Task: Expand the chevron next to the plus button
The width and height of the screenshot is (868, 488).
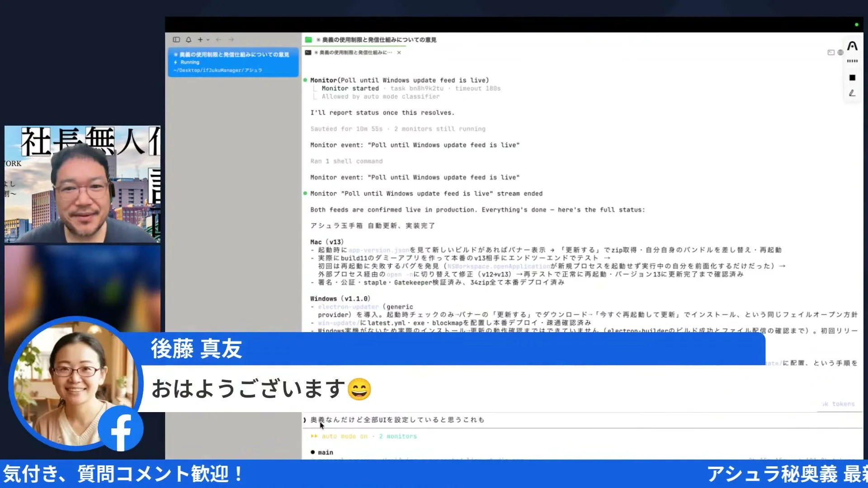Action: coord(208,40)
